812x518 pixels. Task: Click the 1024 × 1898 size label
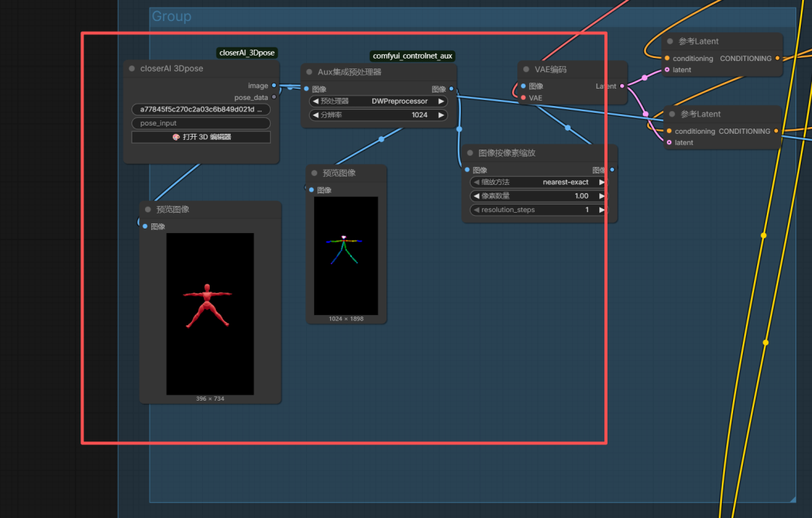(x=346, y=319)
